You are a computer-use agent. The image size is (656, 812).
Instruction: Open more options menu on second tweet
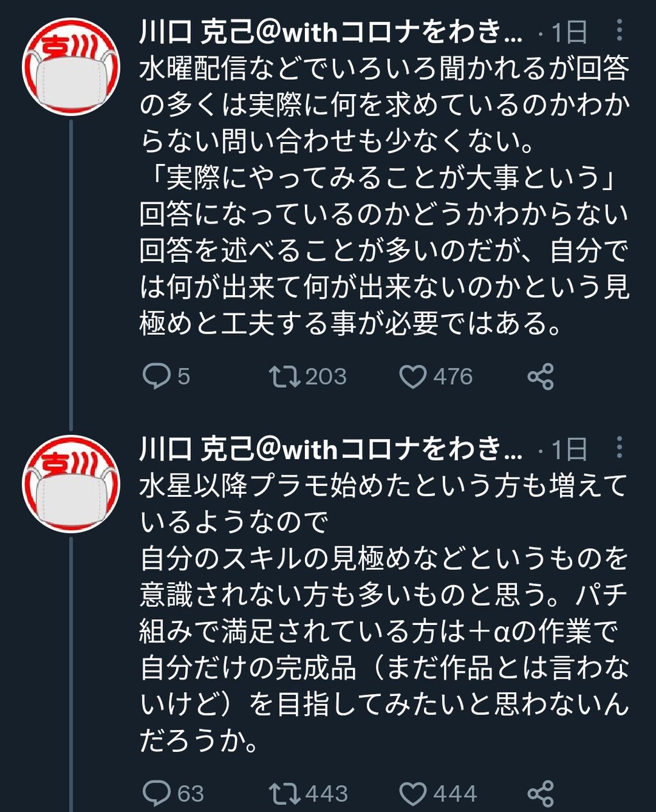(x=619, y=448)
